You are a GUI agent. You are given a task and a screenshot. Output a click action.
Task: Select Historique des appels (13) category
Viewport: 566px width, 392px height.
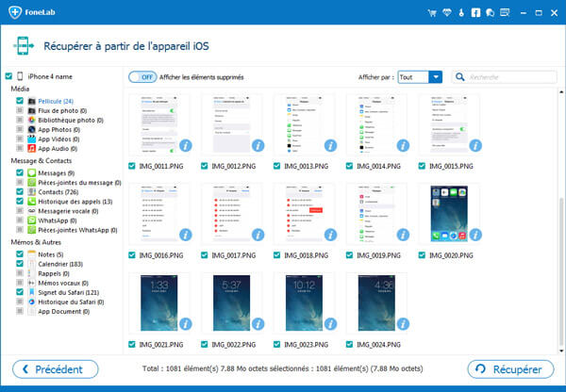point(75,201)
